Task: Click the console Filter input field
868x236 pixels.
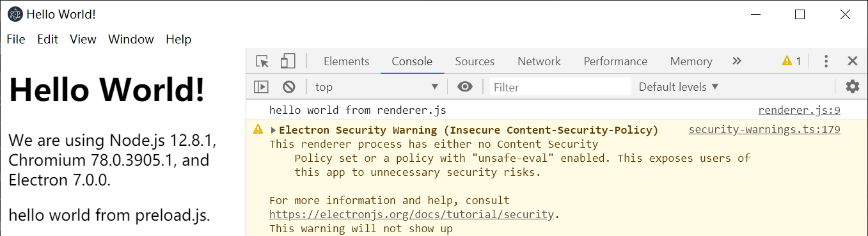Action: [x=560, y=87]
